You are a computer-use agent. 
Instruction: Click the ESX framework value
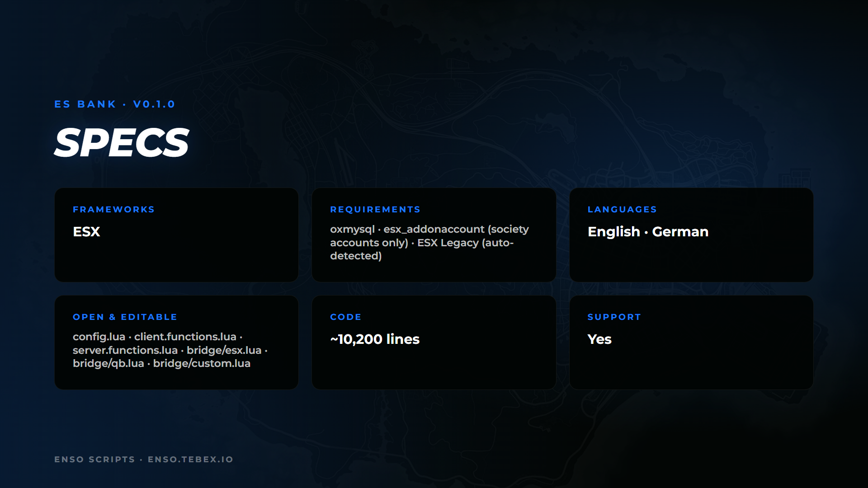[86, 232]
